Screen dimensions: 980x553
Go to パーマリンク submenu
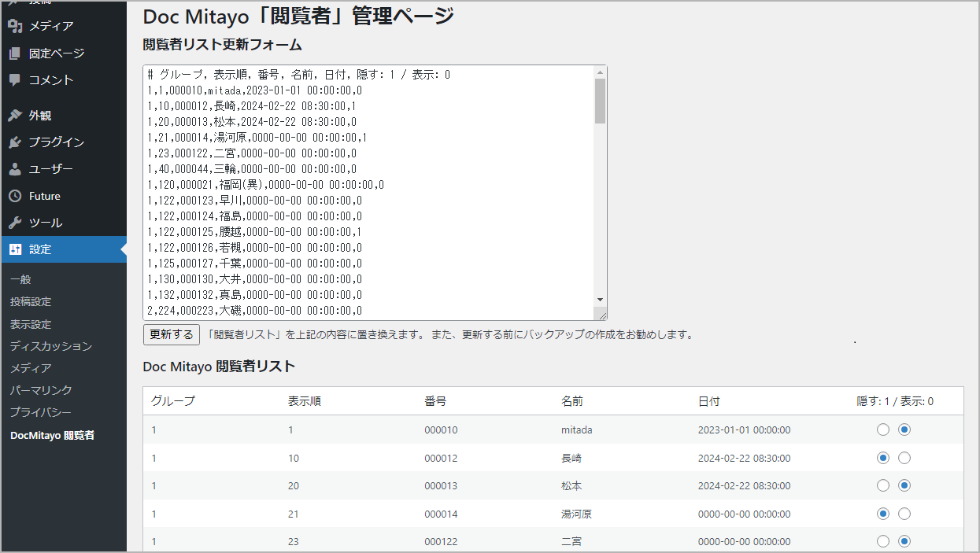point(41,390)
